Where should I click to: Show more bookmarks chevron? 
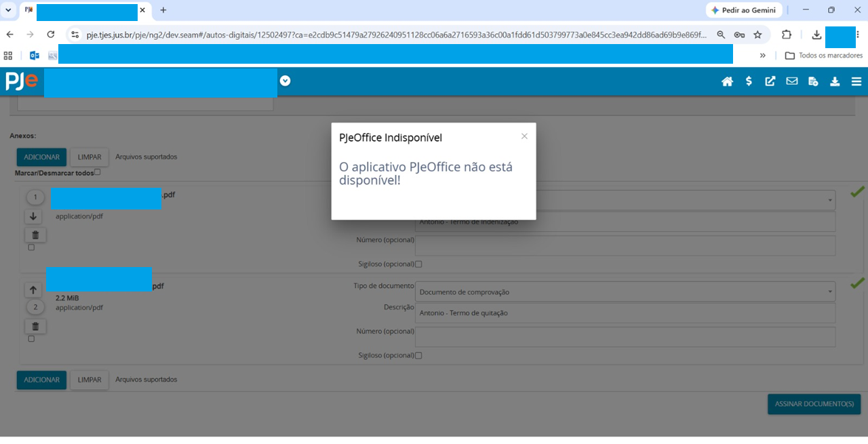pos(763,56)
